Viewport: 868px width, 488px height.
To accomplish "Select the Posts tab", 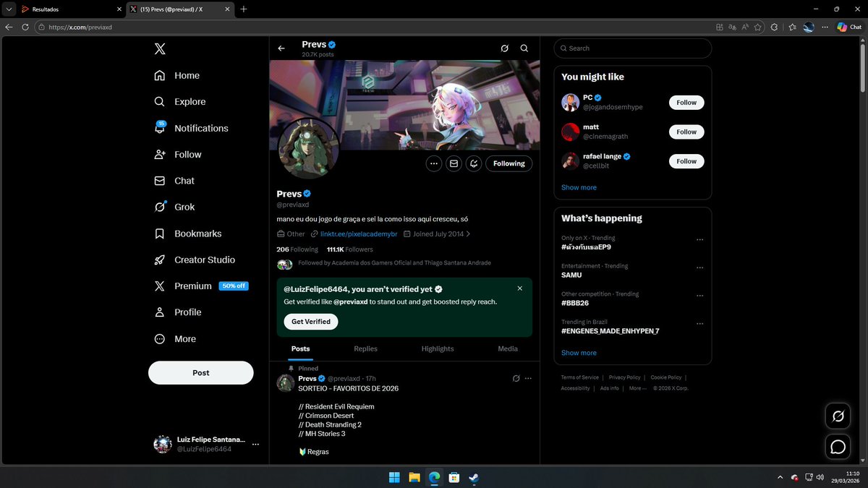I will [x=301, y=348].
